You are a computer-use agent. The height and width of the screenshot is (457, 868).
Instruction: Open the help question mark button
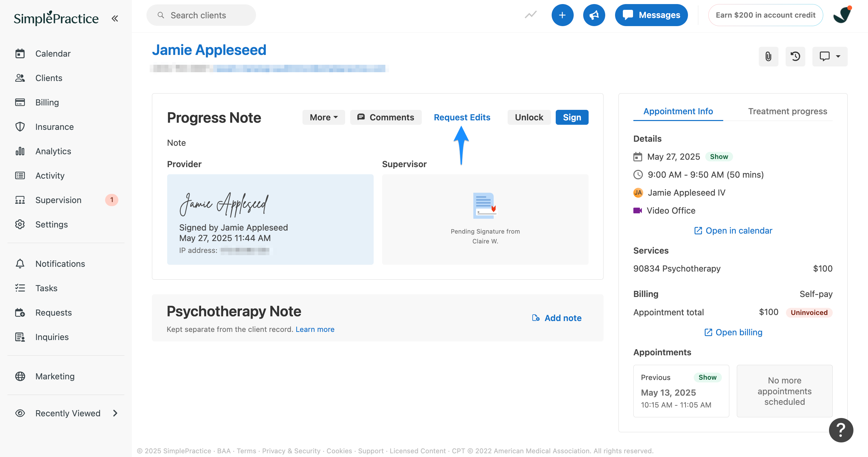841,430
